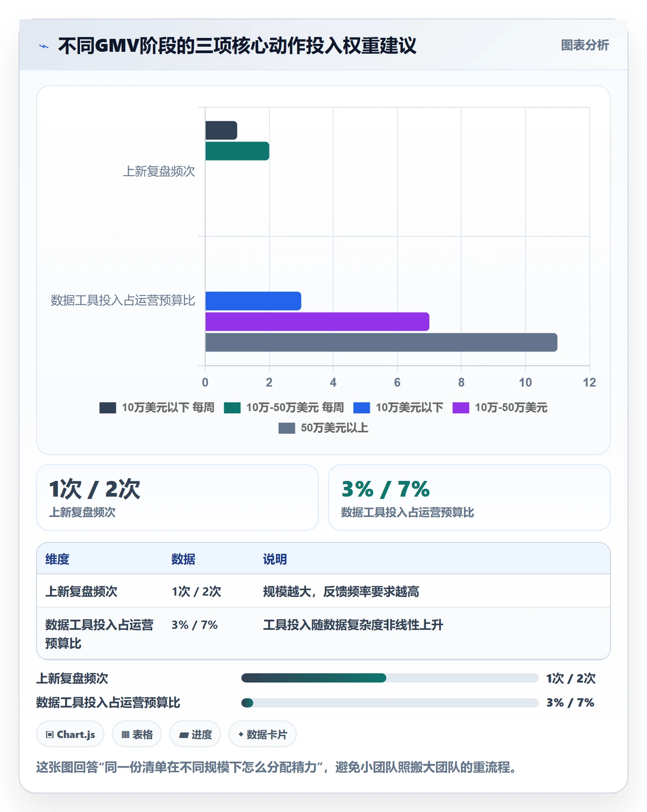
Task: Select the 表格 tag chip
Action: coord(137,734)
